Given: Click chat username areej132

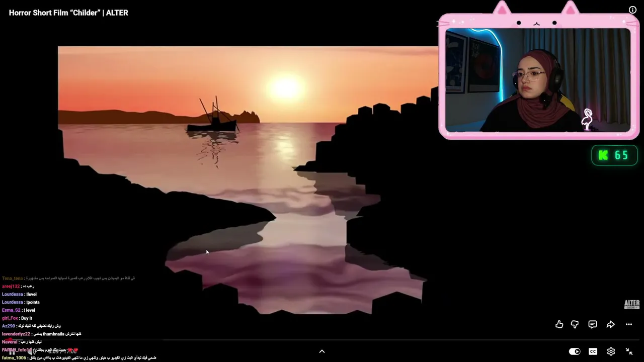Looking at the screenshot, I should [x=11, y=286].
